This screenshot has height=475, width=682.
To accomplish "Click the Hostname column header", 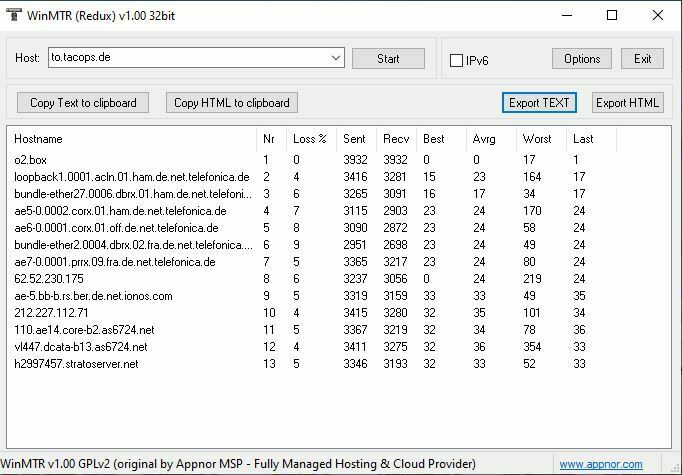I will tap(131, 139).
